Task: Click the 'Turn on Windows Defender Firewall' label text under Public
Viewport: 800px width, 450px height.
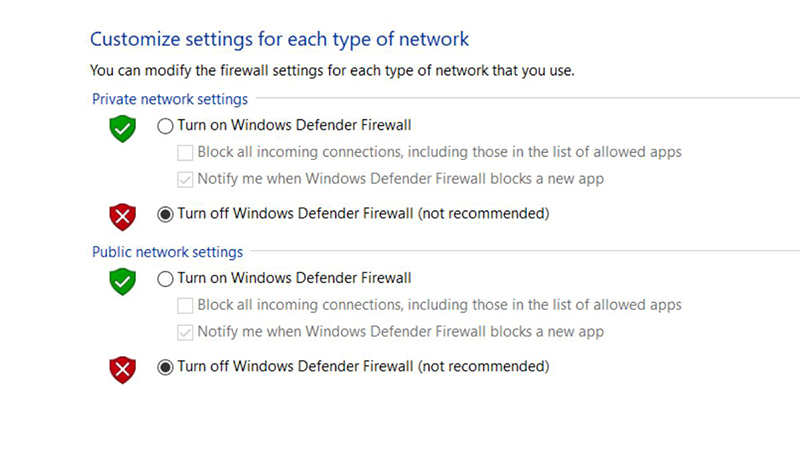Action: click(x=294, y=278)
